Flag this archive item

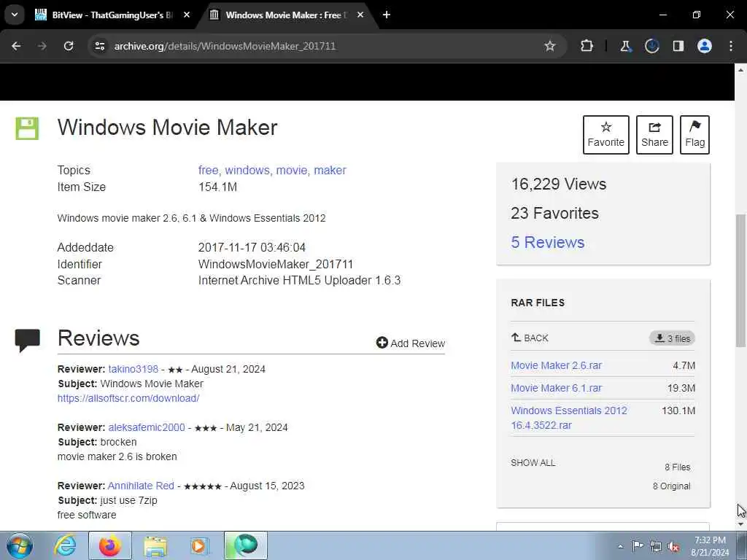point(694,135)
